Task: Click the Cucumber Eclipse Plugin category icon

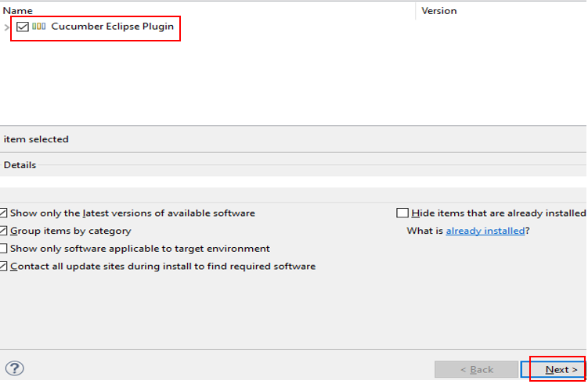Action: (x=38, y=27)
